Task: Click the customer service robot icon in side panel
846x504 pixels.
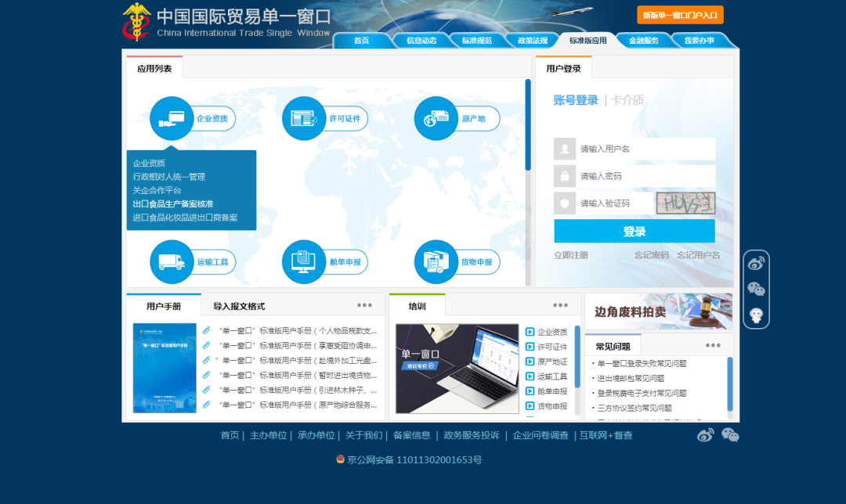Action: [x=756, y=315]
